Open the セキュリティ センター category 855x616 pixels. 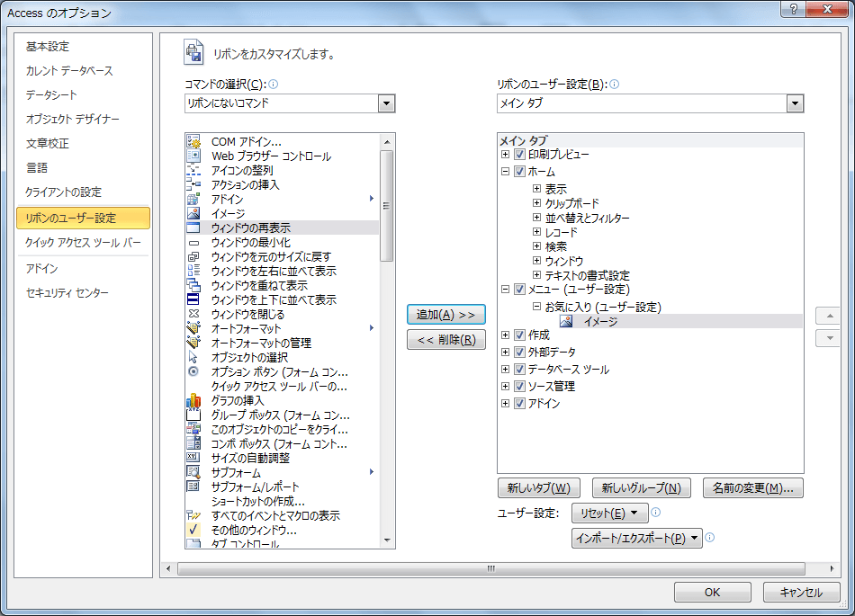click(x=67, y=293)
